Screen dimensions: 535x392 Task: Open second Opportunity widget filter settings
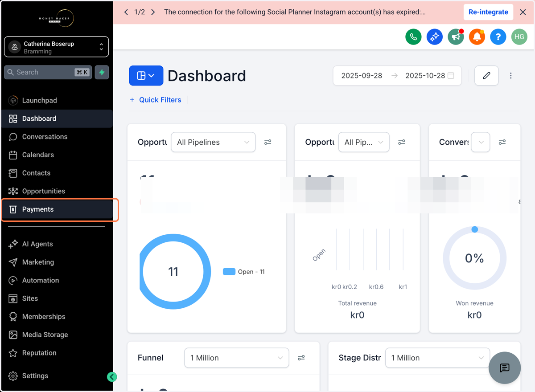click(402, 142)
